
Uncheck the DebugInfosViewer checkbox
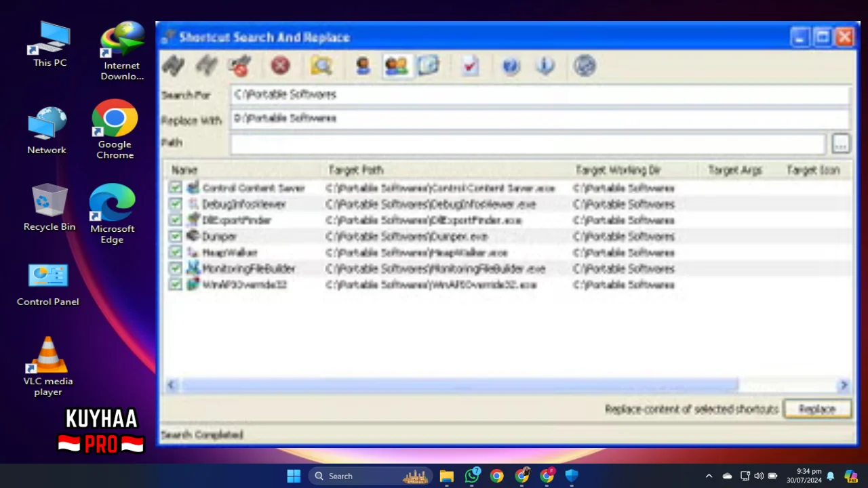point(176,204)
